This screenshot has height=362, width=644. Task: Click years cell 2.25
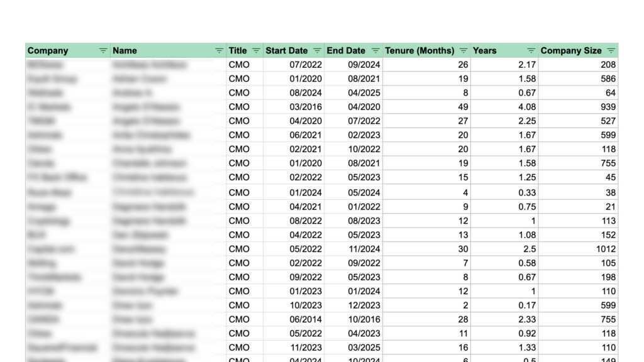pos(504,121)
